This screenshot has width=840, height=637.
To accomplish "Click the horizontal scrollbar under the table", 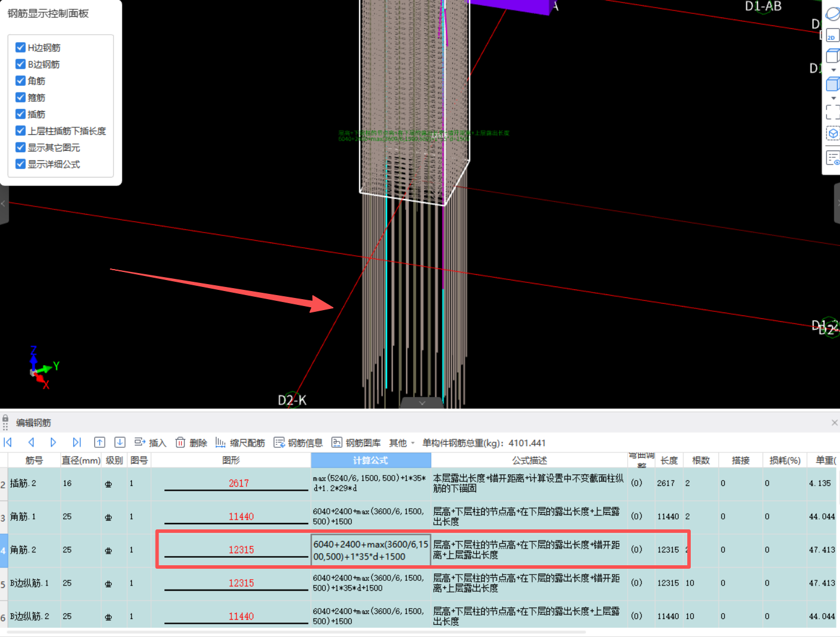I will (297, 632).
